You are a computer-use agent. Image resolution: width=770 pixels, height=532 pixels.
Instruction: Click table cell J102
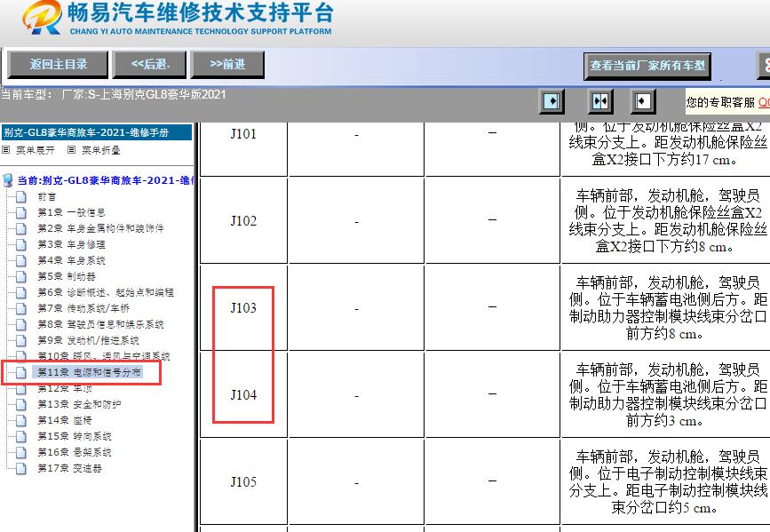(243, 220)
